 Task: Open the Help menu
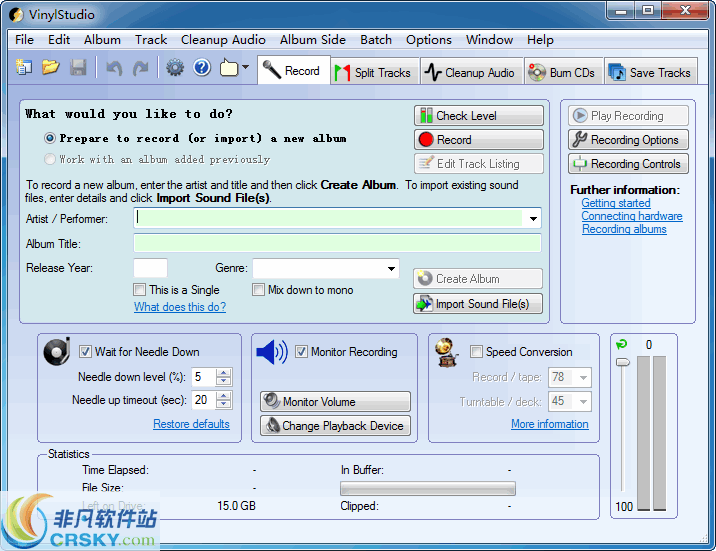540,40
